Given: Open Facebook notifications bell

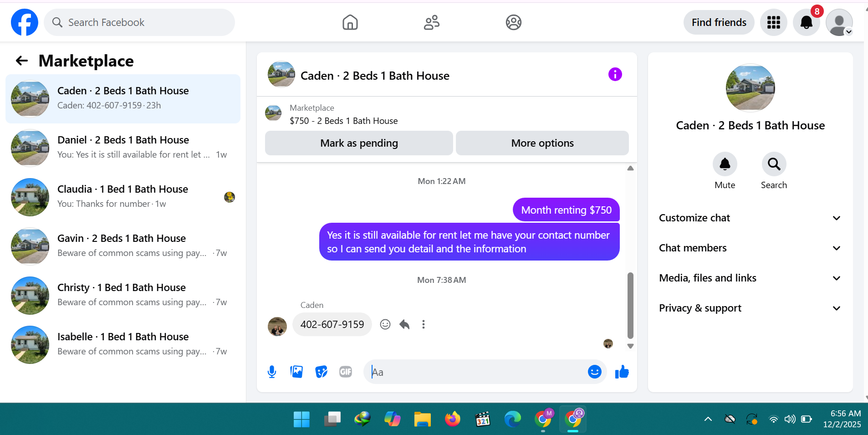Looking at the screenshot, I should [x=806, y=22].
